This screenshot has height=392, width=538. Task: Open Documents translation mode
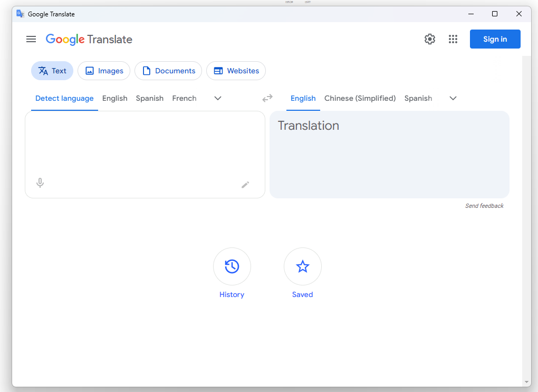click(x=168, y=71)
